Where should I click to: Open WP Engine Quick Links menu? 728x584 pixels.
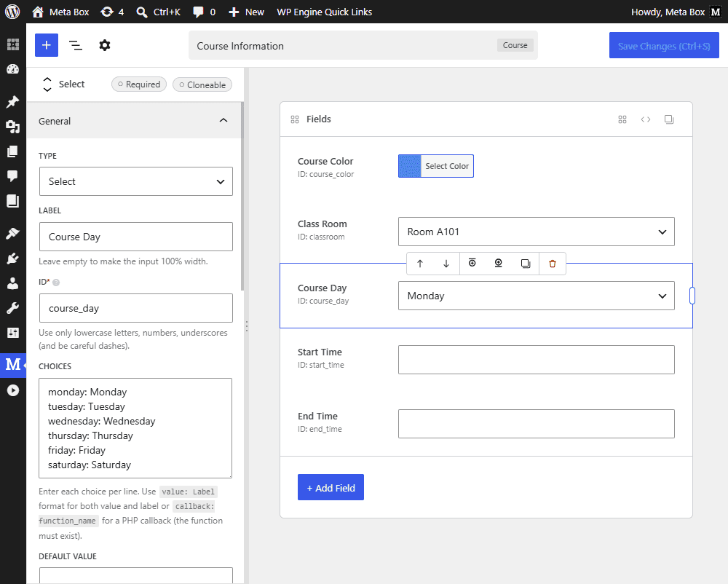tap(325, 12)
